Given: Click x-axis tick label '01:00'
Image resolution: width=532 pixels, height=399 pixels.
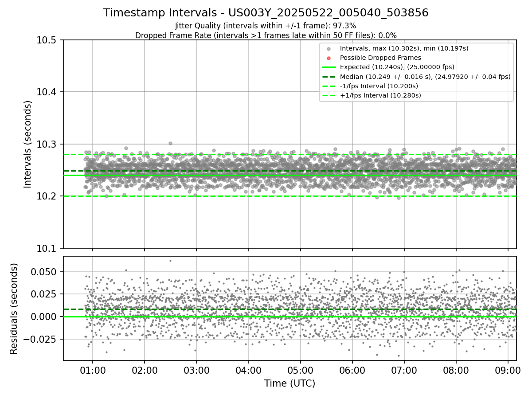Looking at the screenshot, I should tap(93, 370).
